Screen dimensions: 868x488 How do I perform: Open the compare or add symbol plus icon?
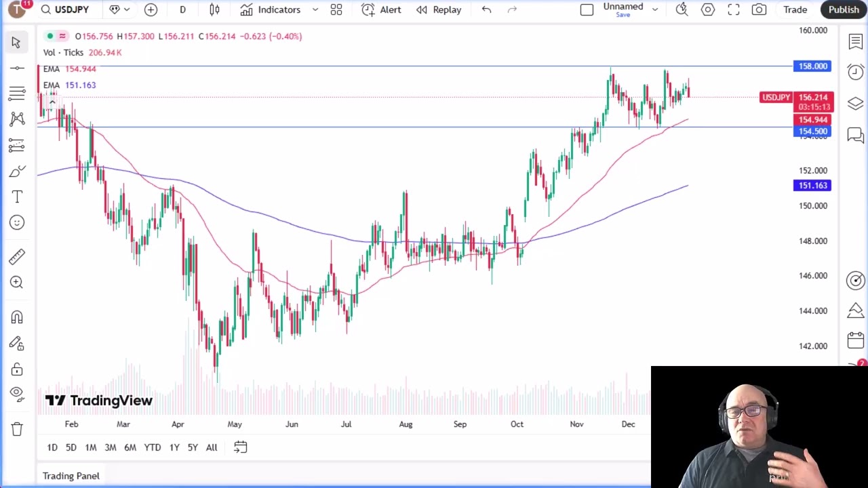pyautogui.click(x=151, y=9)
